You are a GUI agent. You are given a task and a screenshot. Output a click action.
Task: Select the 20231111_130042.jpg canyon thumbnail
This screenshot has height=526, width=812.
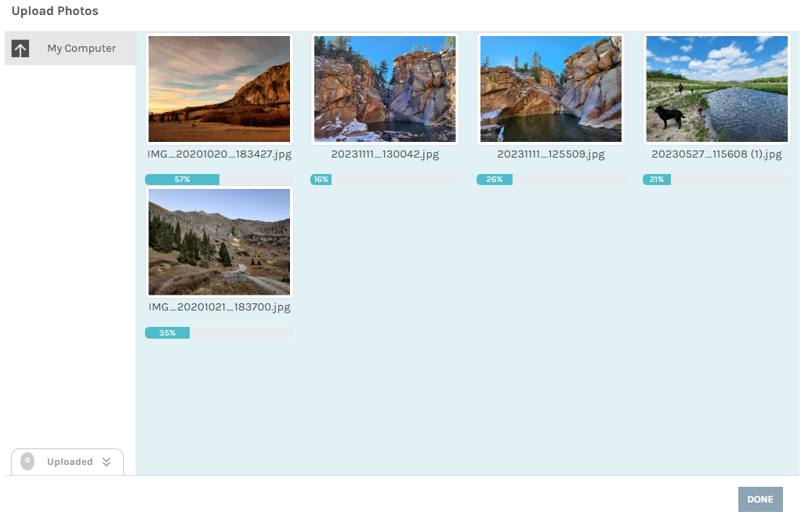(385, 89)
